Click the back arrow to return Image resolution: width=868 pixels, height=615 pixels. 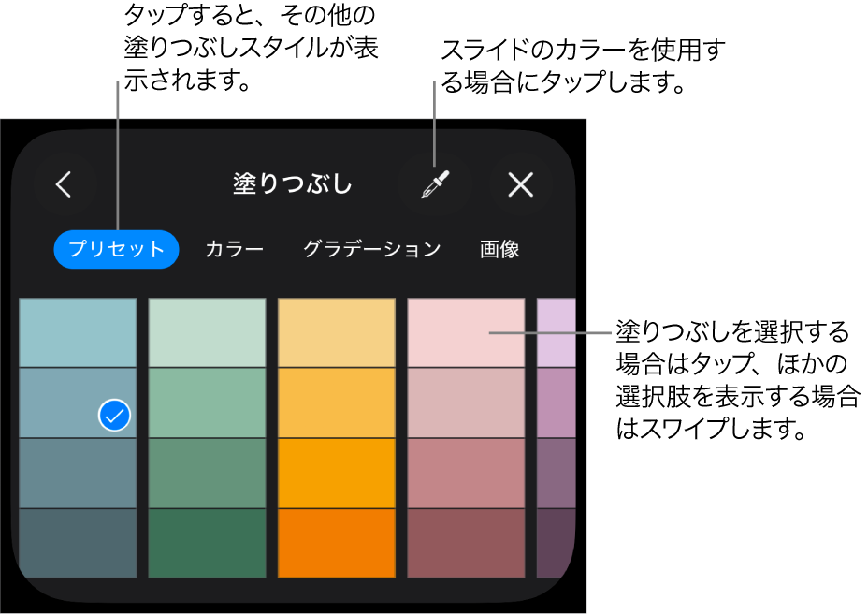65,183
